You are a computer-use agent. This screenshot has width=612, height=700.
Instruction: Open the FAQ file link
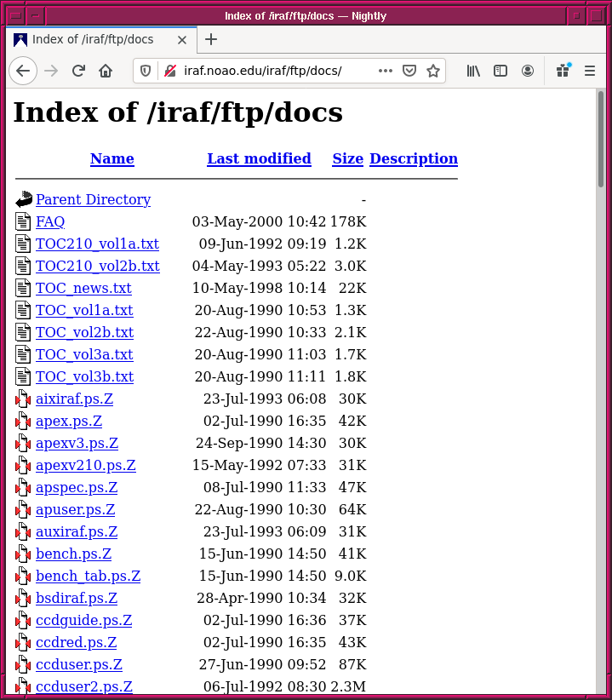point(50,221)
